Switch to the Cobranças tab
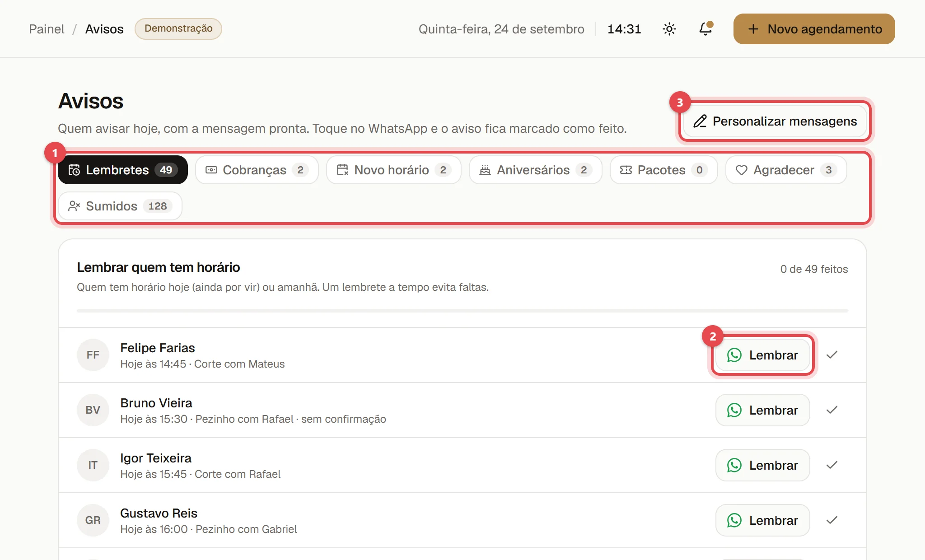Image resolution: width=925 pixels, height=560 pixels. coord(257,170)
